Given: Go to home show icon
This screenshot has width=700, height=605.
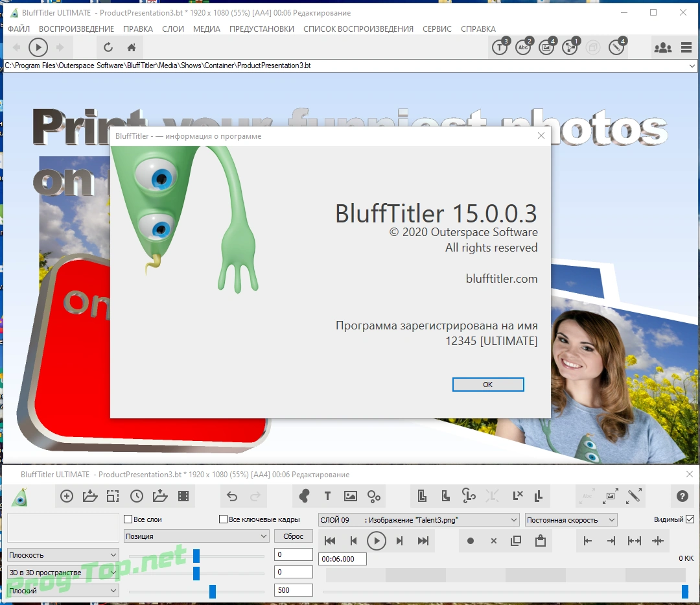Looking at the screenshot, I should point(131,47).
